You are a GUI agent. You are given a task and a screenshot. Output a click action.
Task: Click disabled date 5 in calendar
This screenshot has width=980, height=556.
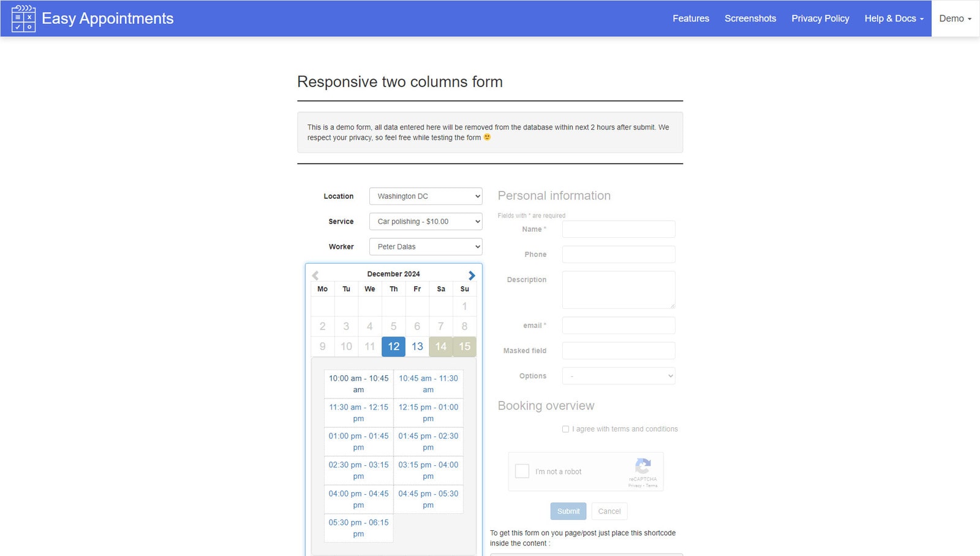point(393,326)
